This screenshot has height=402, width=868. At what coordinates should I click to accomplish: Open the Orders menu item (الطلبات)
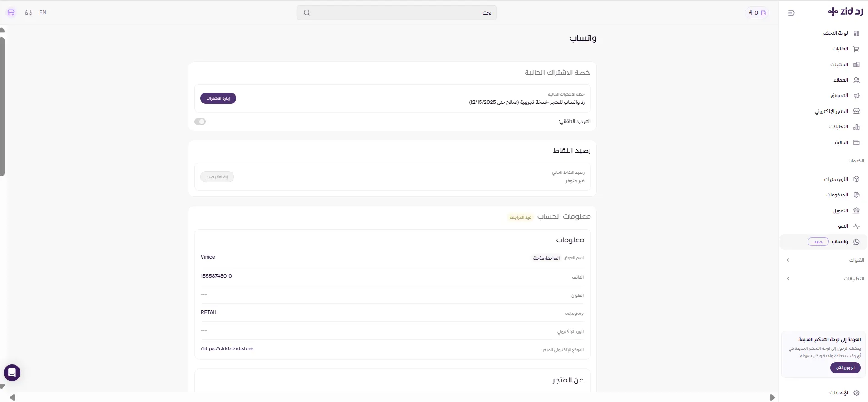pyautogui.click(x=840, y=49)
